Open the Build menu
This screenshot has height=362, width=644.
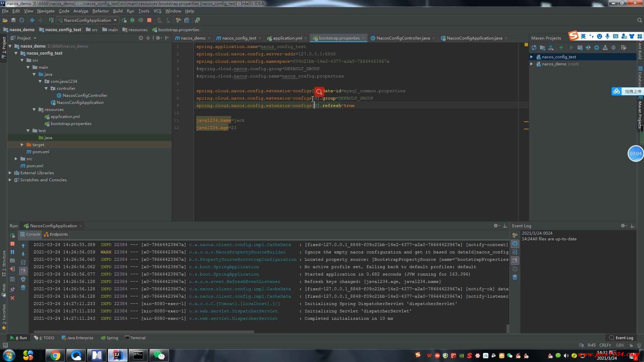coord(118,11)
